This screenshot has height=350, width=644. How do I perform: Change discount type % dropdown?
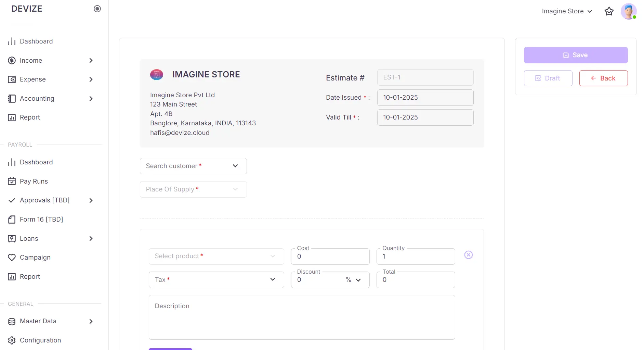354,280
